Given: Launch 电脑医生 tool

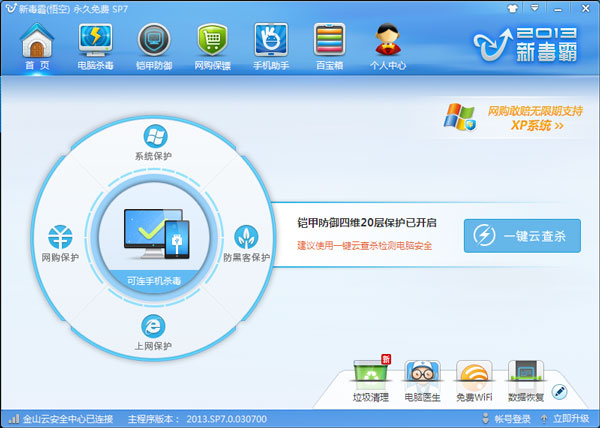Looking at the screenshot, I should 422,381.
